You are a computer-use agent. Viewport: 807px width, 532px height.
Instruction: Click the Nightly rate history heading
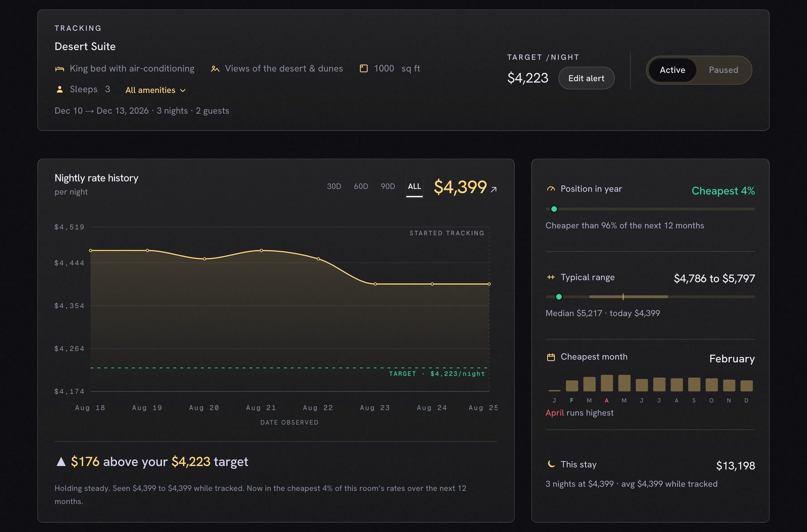click(x=96, y=178)
